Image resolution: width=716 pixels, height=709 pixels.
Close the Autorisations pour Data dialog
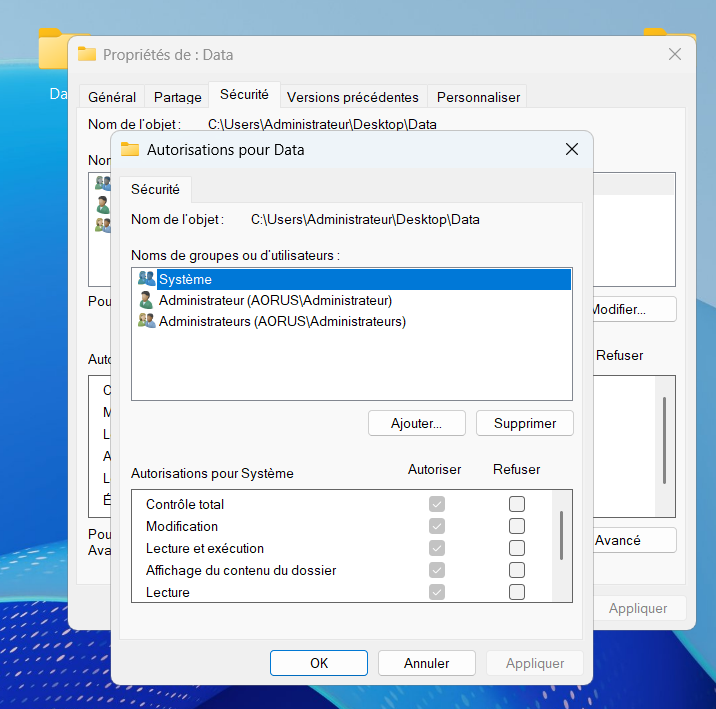(572, 150)
